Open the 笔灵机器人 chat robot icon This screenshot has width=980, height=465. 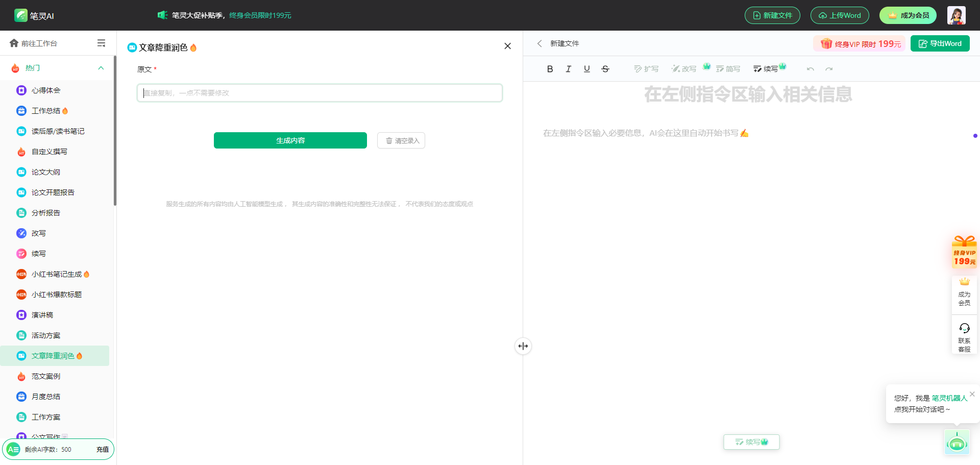click(x=957, y=443)
